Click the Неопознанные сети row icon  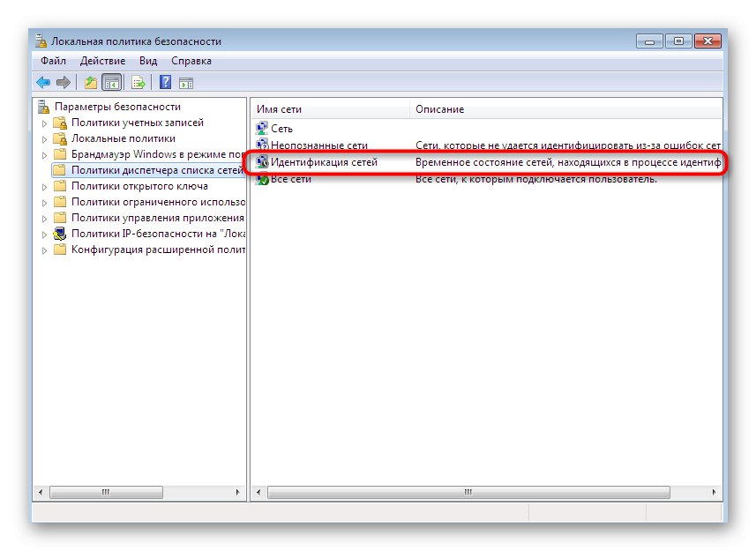coord(262,145)
